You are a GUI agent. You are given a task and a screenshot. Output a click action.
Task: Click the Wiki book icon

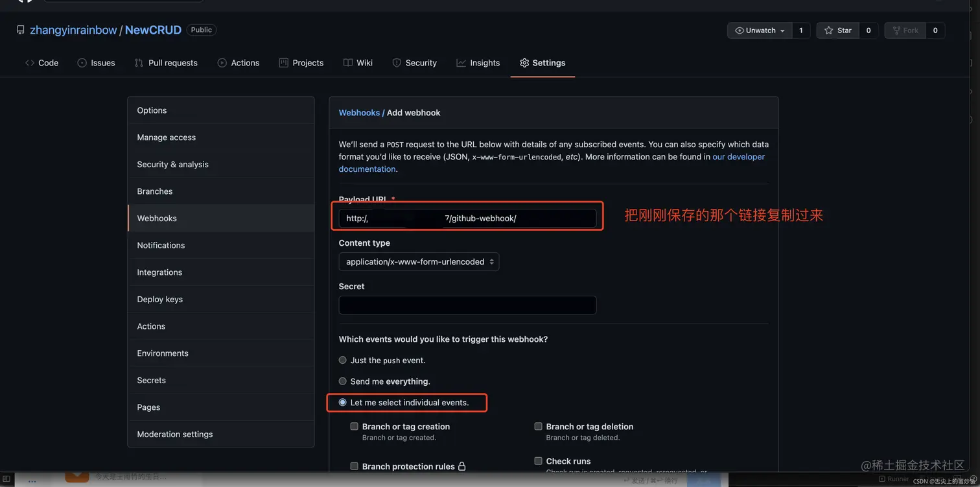(x=348, y=63)
